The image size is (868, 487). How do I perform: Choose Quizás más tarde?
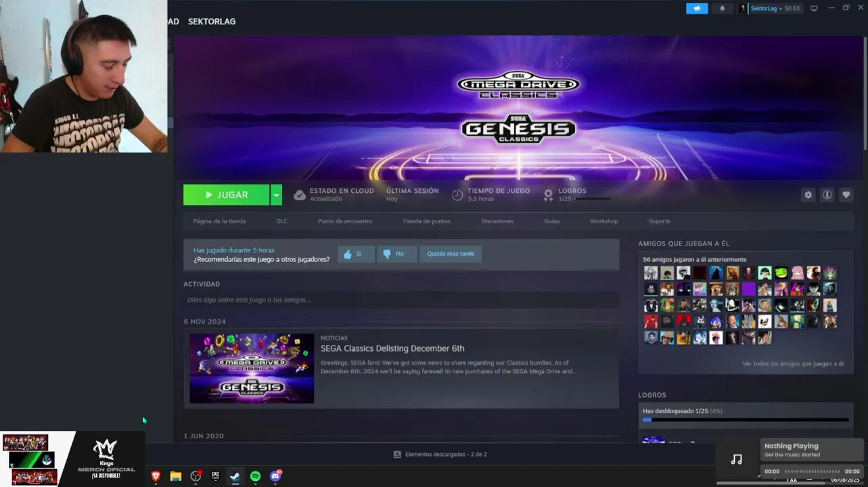[x=451, y=254]
